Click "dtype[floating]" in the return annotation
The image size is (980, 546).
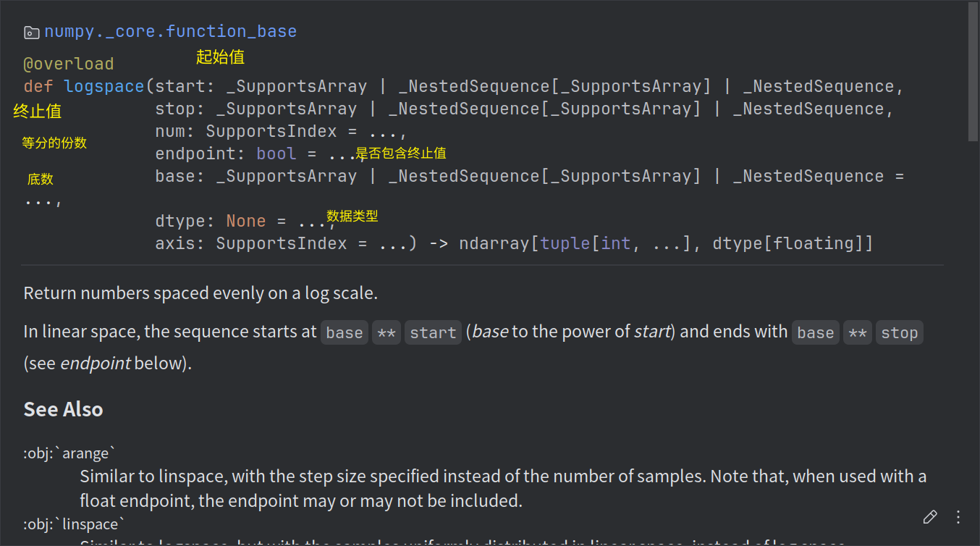(787, 244)
